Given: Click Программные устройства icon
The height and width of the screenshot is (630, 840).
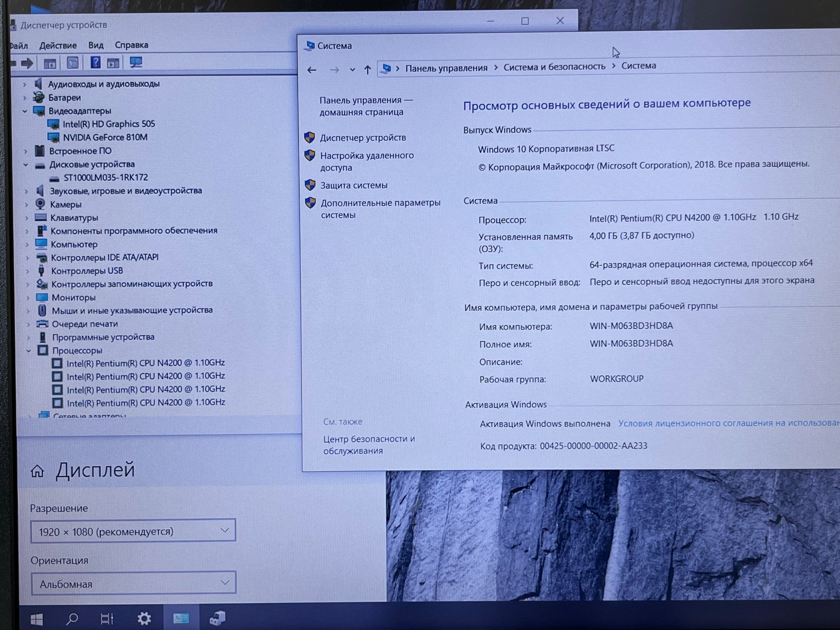Looking at the screenshot, I should [43, 337].
